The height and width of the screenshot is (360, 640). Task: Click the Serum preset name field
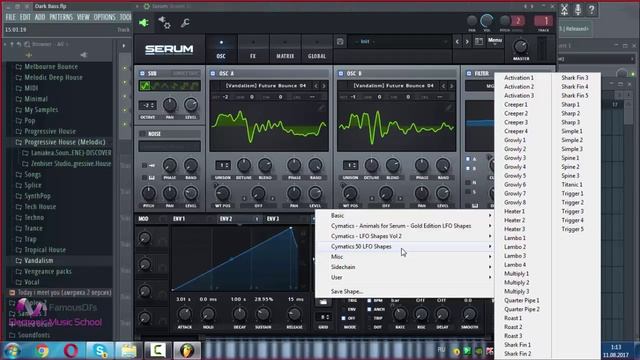400,42
